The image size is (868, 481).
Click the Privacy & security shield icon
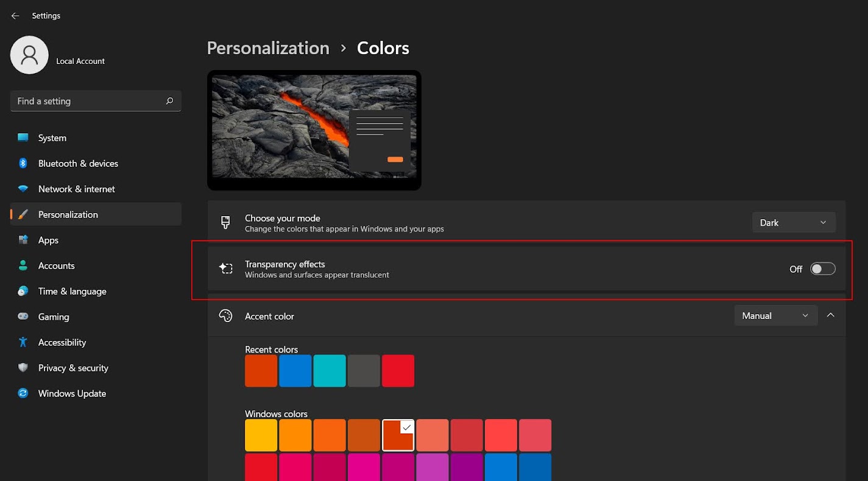coord(23,368)
